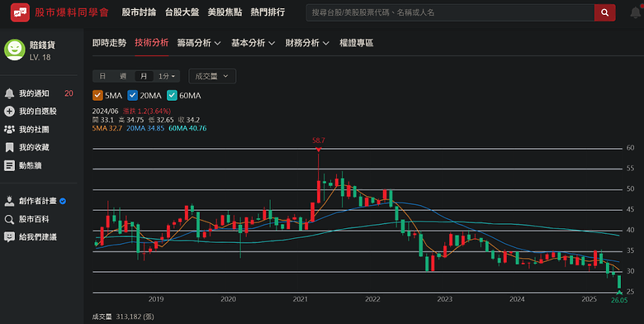The height and width of the screenshot is (324, 644).
Task: Select the 週 weekly period
Action: pos(123,76)
